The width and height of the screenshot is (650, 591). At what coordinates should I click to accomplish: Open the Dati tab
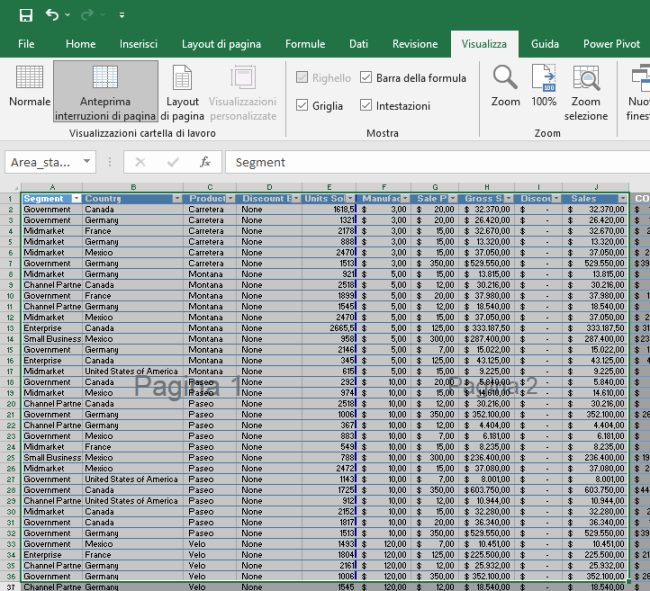[x=359, y=44]
